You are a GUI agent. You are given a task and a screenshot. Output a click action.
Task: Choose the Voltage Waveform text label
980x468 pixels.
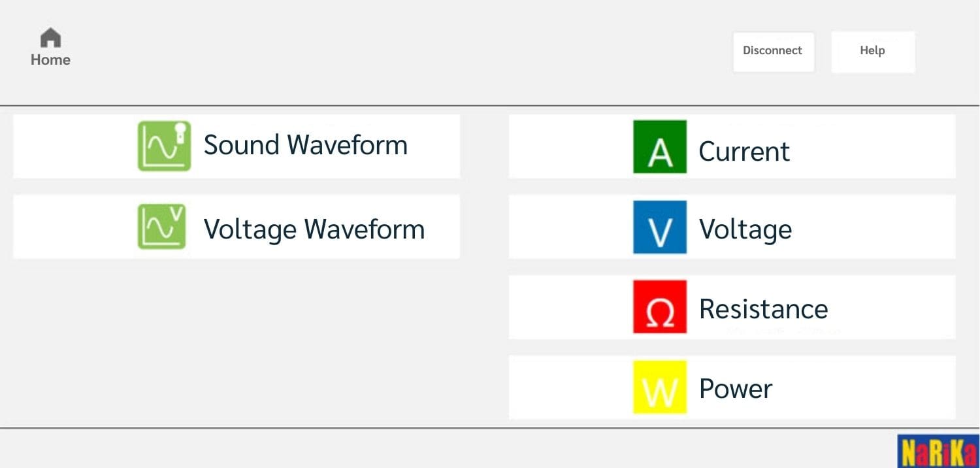314,229
